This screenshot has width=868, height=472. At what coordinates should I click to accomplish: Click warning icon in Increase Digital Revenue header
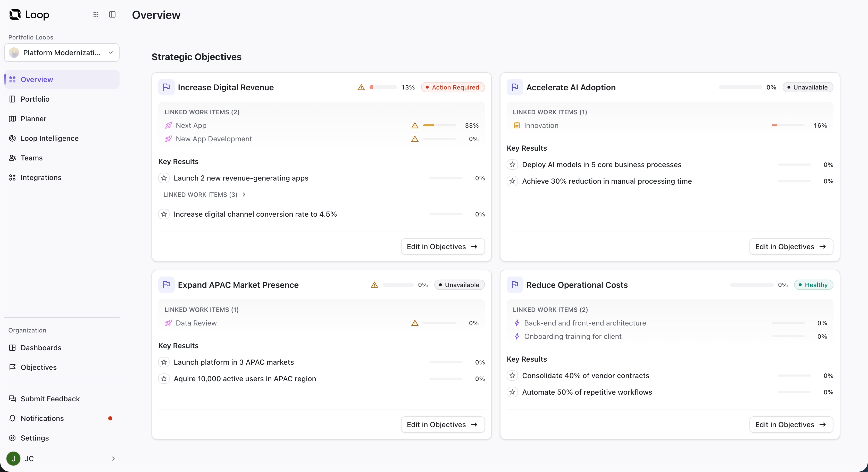click(361, 87)
